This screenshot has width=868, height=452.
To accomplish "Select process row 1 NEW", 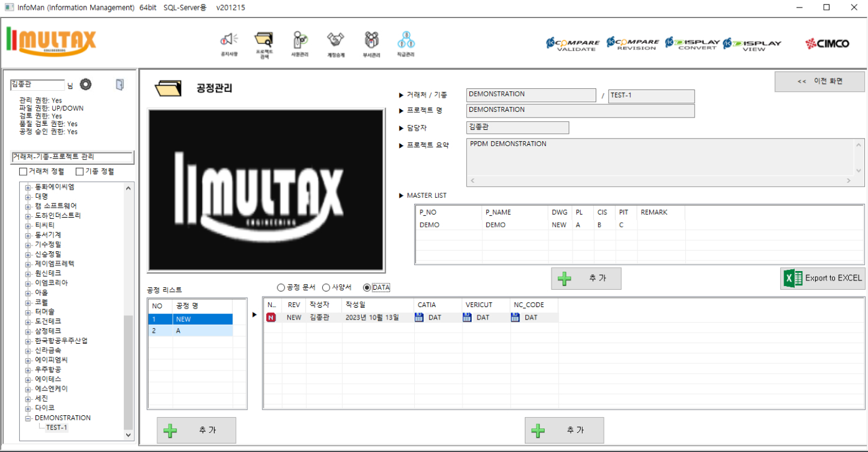I will 190,318.
